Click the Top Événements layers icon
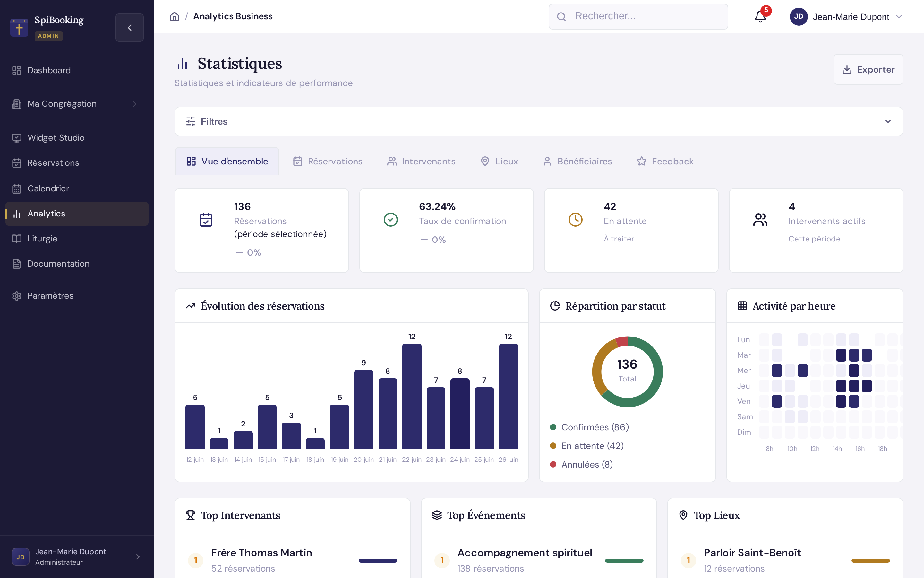The width and height of the screenshot is (924, 578). coord(437,515)
